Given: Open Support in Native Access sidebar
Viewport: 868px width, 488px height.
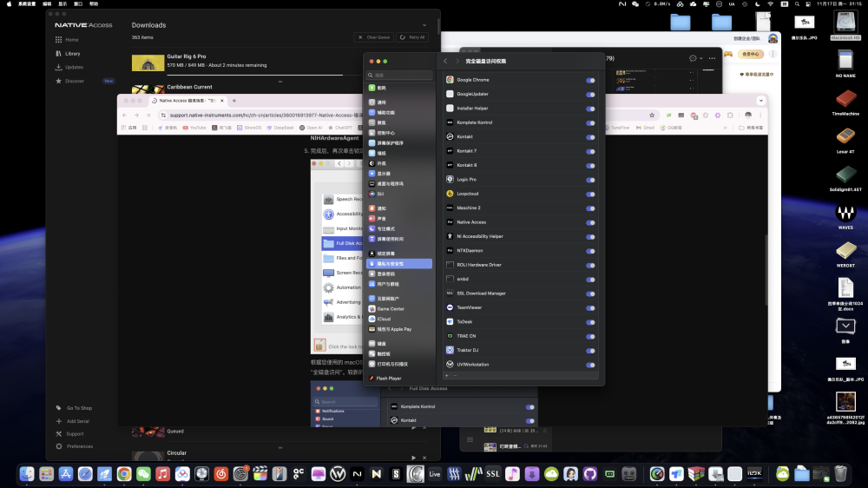Looking at the screenshot, I should [x=75, y=434].
